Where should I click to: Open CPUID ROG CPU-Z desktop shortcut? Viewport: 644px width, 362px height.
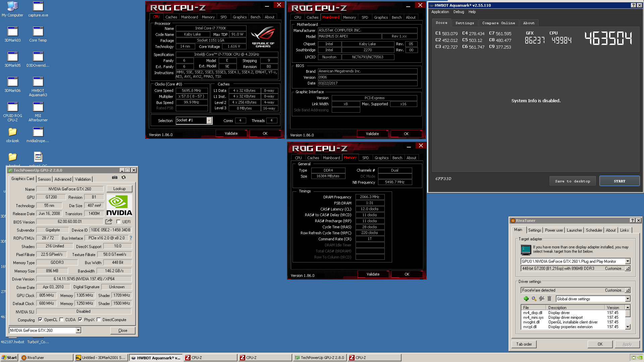(12, 112)
